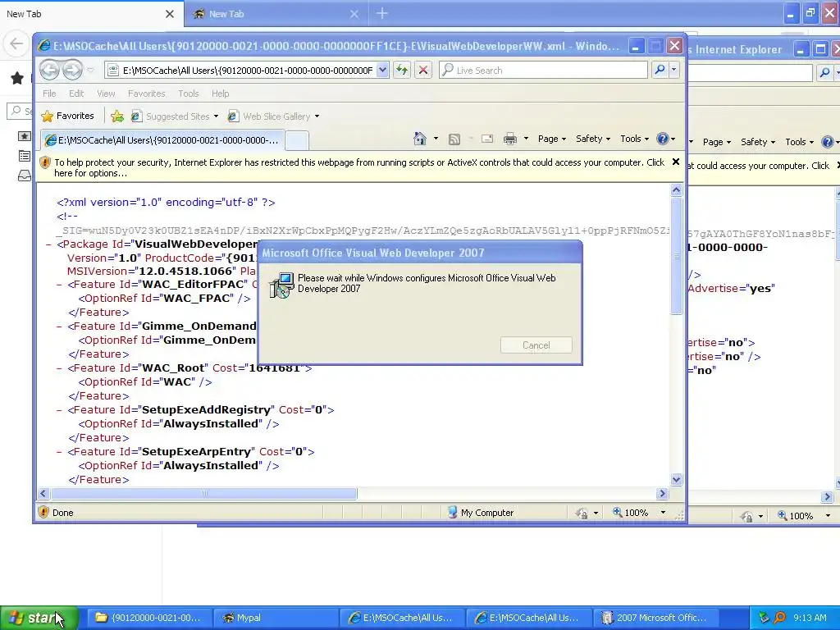This screenshot has height=630, width=840.
Task: Collapse the WAC_Root feature node
Action: pyautogui.click(x=59, y=368)
